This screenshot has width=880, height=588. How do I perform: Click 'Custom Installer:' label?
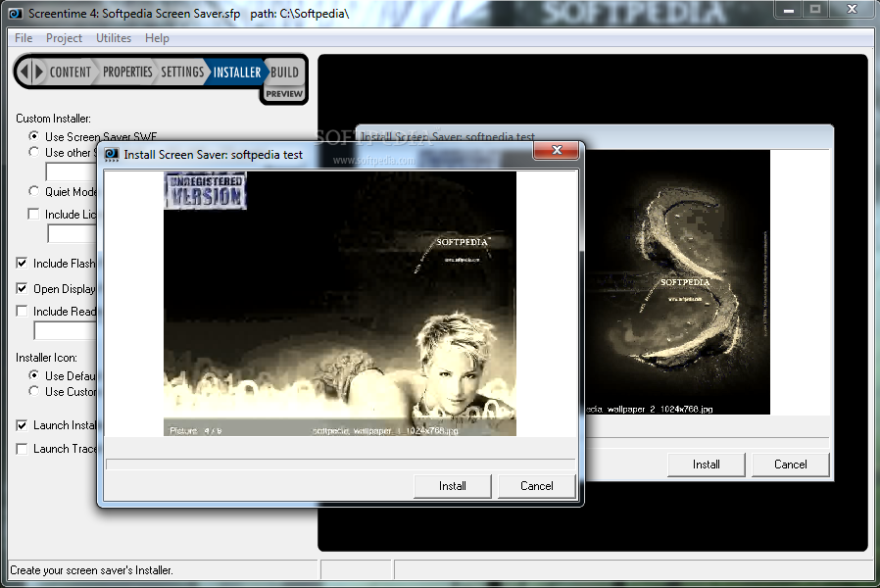[53, 119]
